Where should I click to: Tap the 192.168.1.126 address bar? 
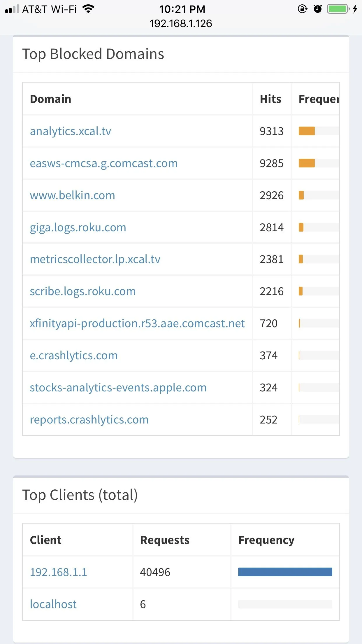coord(181,24)
